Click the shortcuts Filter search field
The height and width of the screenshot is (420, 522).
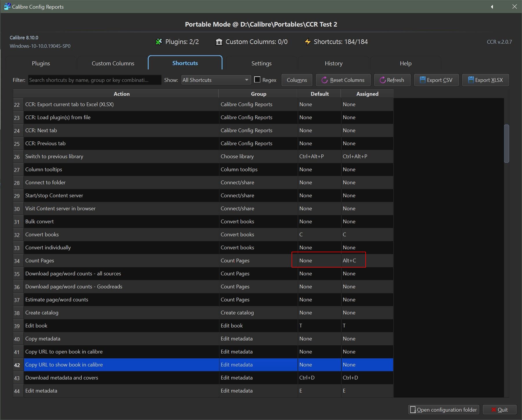tap(94, 80)
